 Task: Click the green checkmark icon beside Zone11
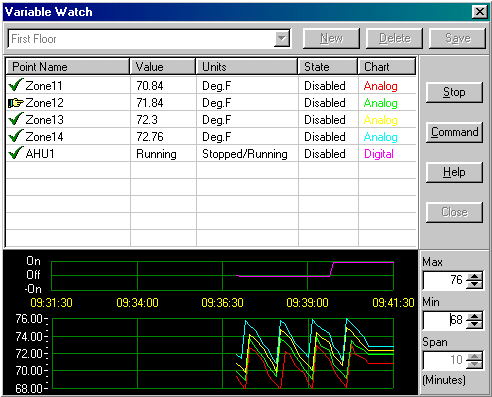[x=16, y=85]
